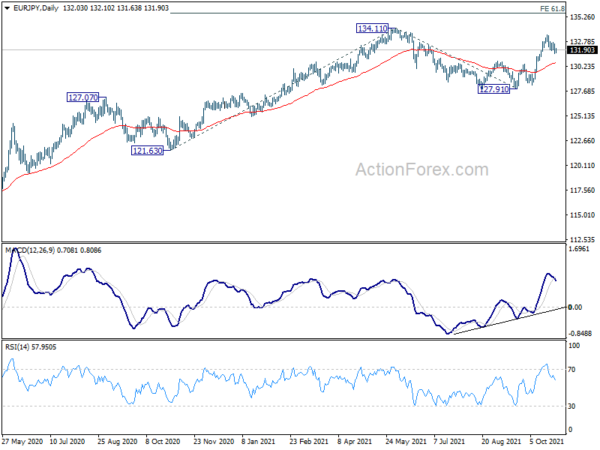Click the ActionForex.com watermark
Screen dimensions: 600x450
422,170
